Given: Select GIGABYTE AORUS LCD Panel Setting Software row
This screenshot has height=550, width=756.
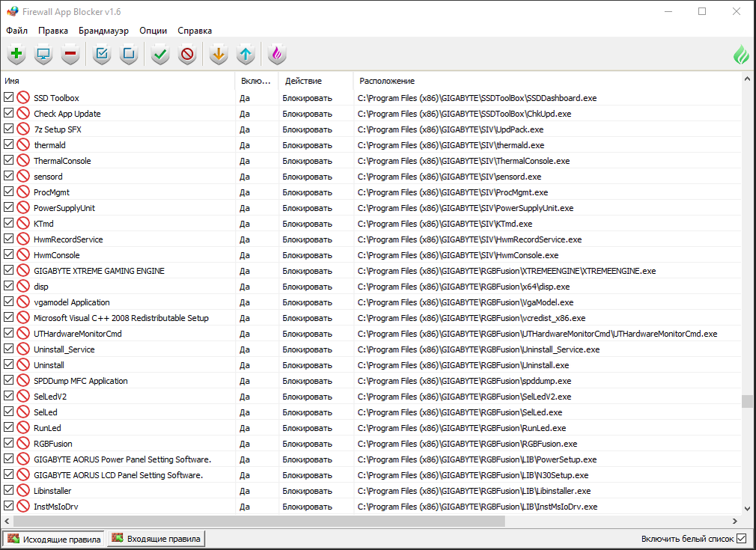Looking at the screenshot, I should tap(118, 475).
